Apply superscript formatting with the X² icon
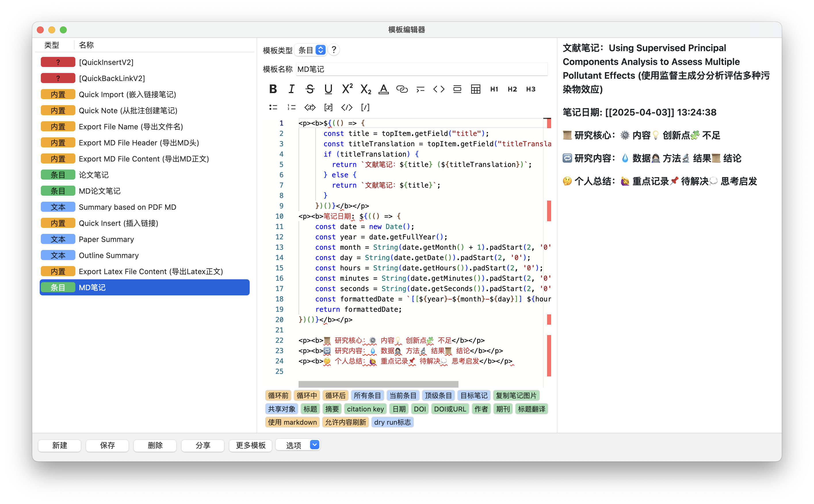 pyautogui.click(x=347, y=89)
